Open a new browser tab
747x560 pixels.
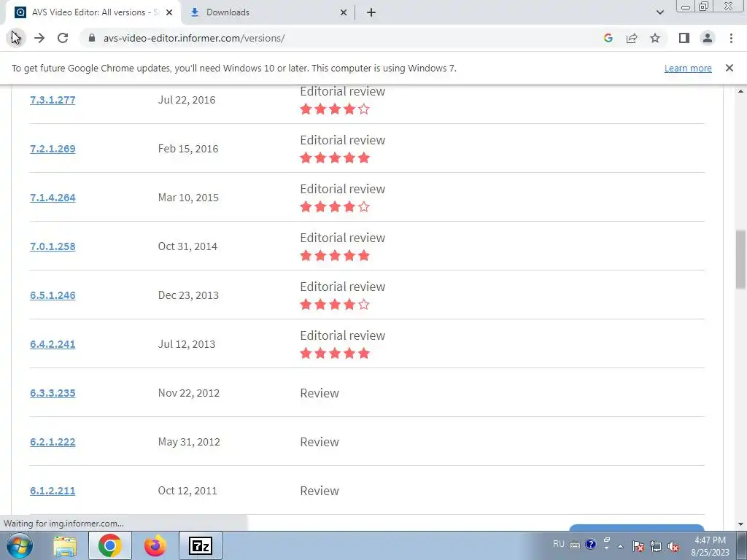371,12
